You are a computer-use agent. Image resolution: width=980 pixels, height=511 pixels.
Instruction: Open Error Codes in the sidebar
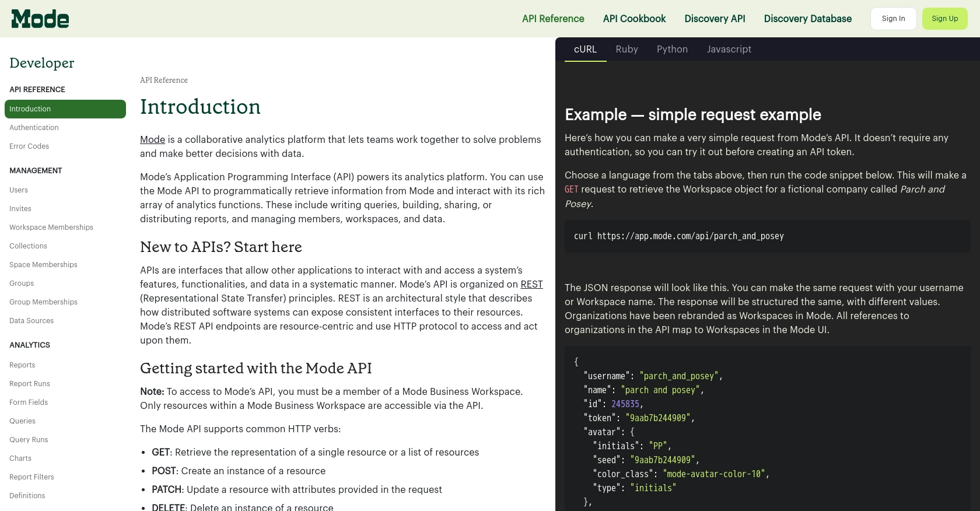pyautogui.click(x=29, y=146)
